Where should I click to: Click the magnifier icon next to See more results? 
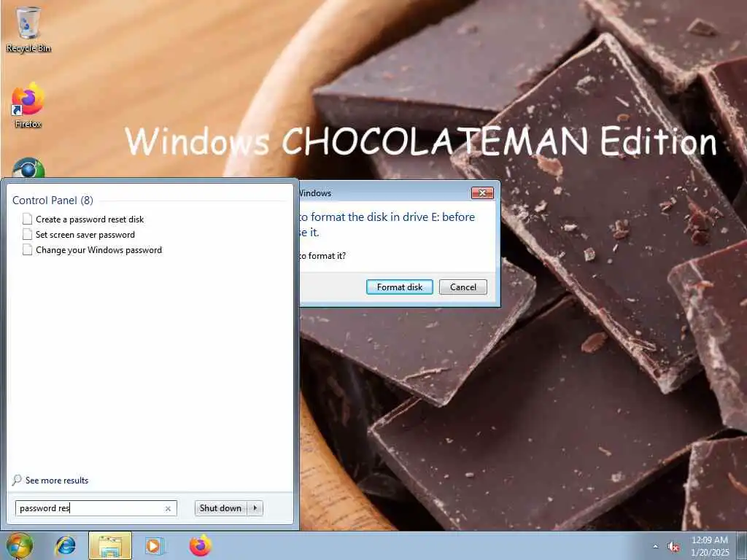pyautogui.click(x=17, y=480)
